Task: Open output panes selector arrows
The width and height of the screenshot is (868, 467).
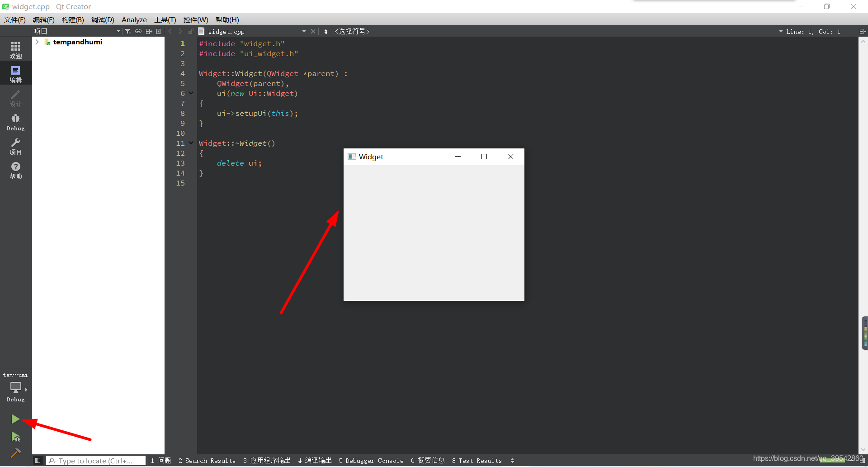Action: [512, 461]
